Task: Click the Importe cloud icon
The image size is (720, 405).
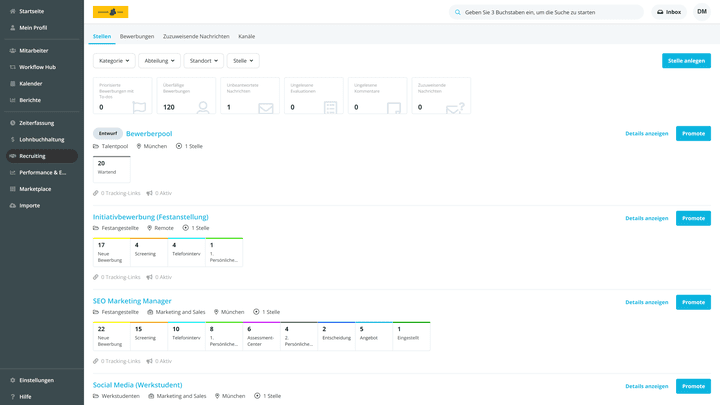Action: [x=12, y=205]
